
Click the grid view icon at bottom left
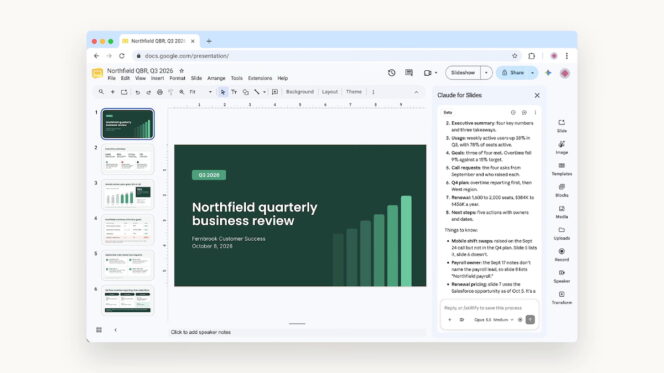[x=99, y=330]
